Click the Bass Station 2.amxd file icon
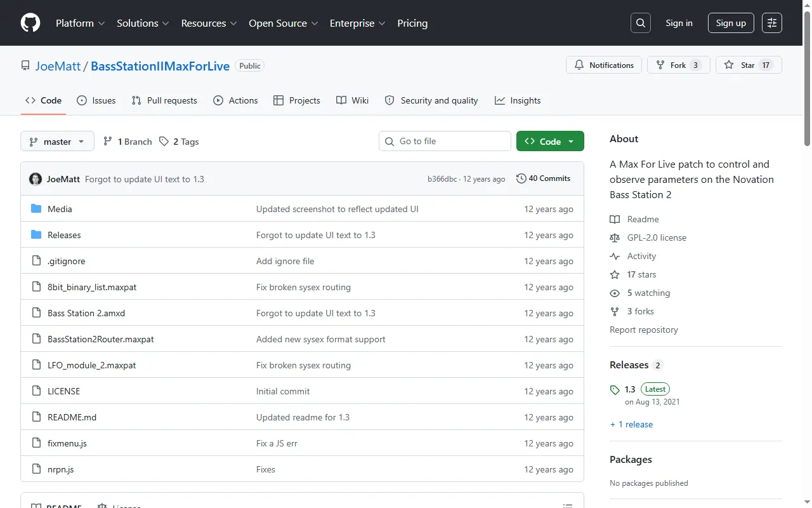This screenshot has width=812, height=508. tap(36, 313)
